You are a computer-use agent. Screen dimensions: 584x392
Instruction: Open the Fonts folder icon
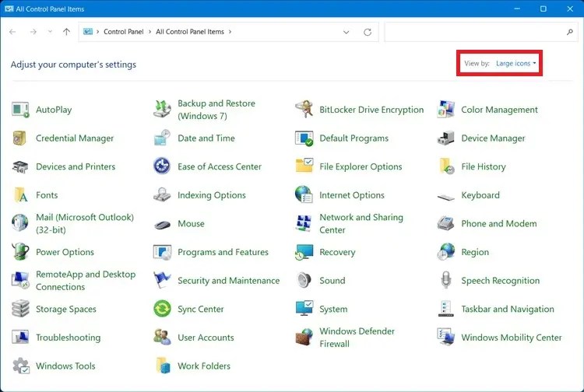point(20,195)
